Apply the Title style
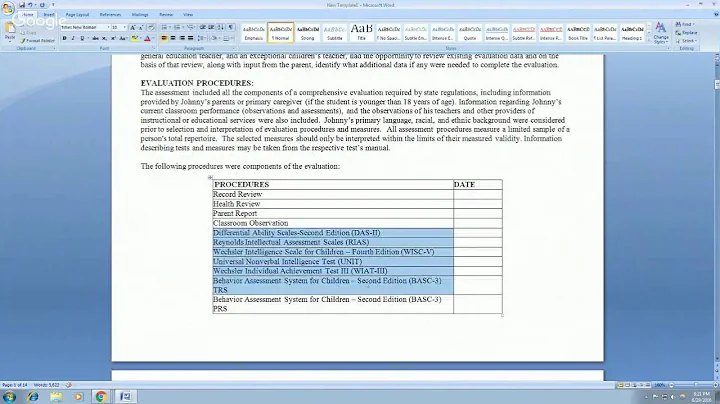 361,33
